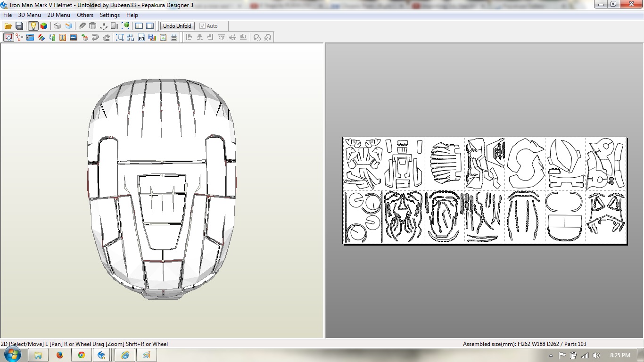Print the pattern with printer icon

[x=174, y=37]
